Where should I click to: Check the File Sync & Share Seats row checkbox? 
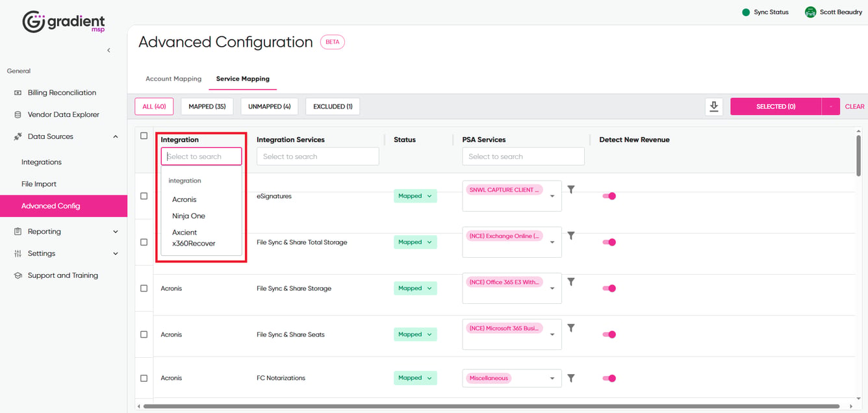pos(144,334)
